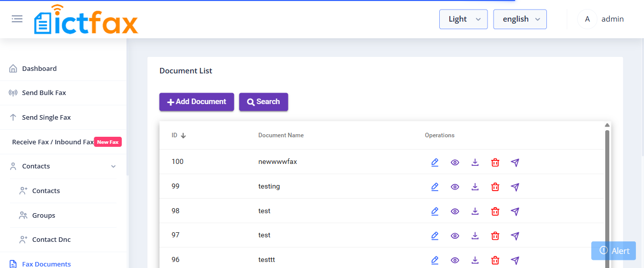Edit document testtt in row 96
The width and height of the screenshot is (644, 268).
[x=435, y=260]
